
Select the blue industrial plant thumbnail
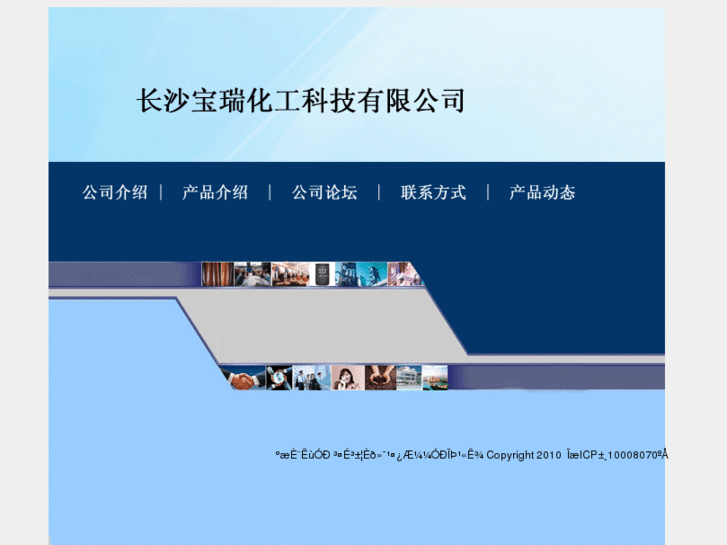[346, 274]
